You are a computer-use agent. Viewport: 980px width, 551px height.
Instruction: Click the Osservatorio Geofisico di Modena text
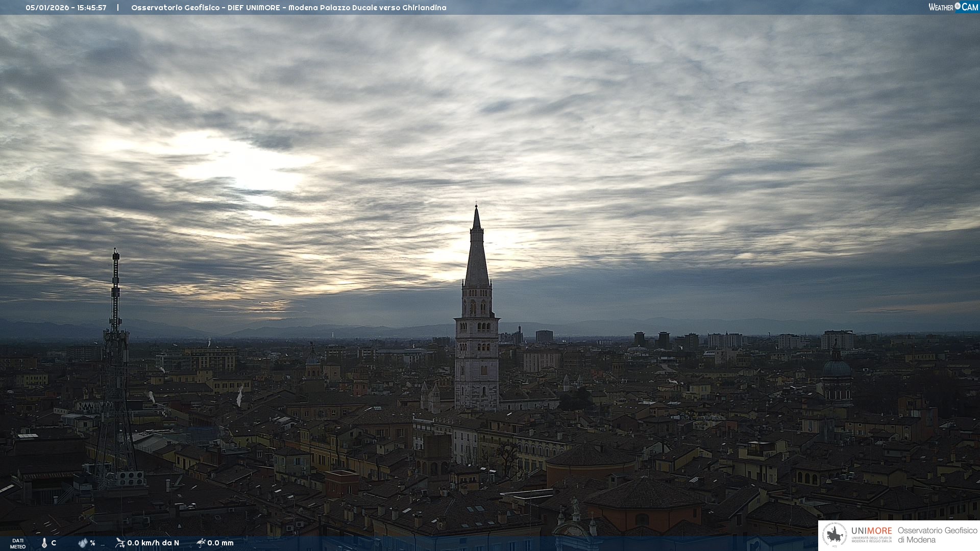937,535
